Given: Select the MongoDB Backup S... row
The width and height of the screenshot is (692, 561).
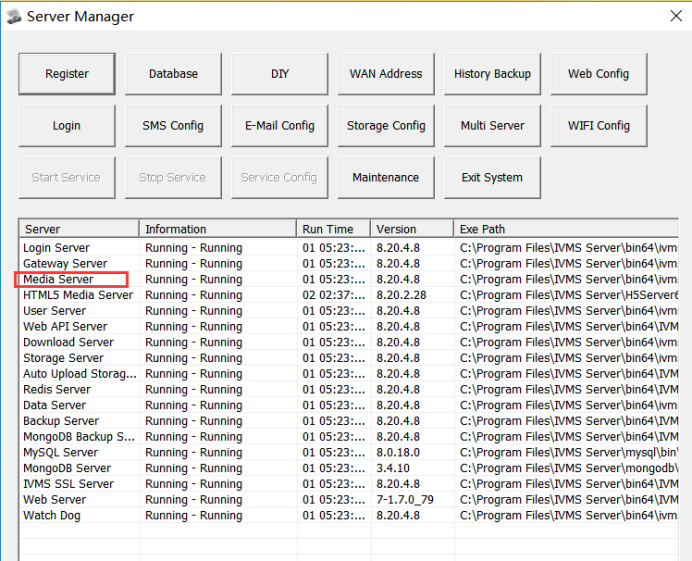Looking at the screenshot, I should 349,437.
